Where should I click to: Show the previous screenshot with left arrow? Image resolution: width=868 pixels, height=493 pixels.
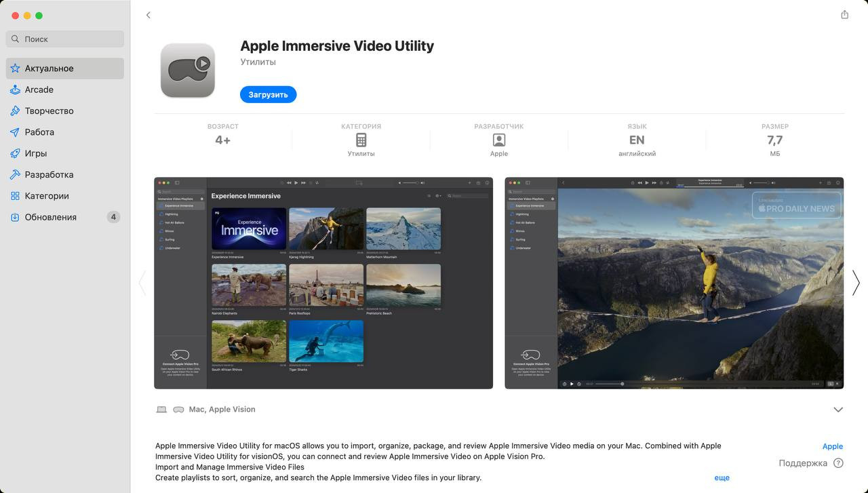click(x=142, y=283)
